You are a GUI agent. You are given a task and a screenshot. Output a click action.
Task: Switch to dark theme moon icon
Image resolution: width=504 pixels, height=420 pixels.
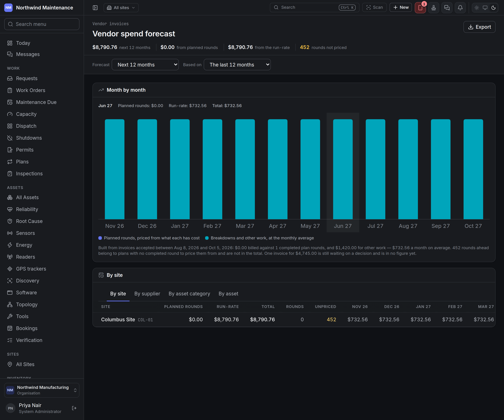[493, 8]
